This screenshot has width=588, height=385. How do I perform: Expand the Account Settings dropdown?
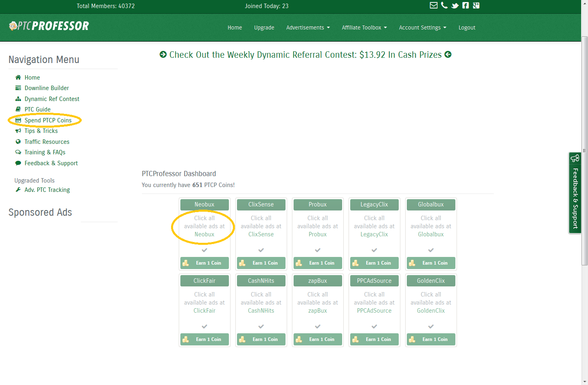coord(423,27)
